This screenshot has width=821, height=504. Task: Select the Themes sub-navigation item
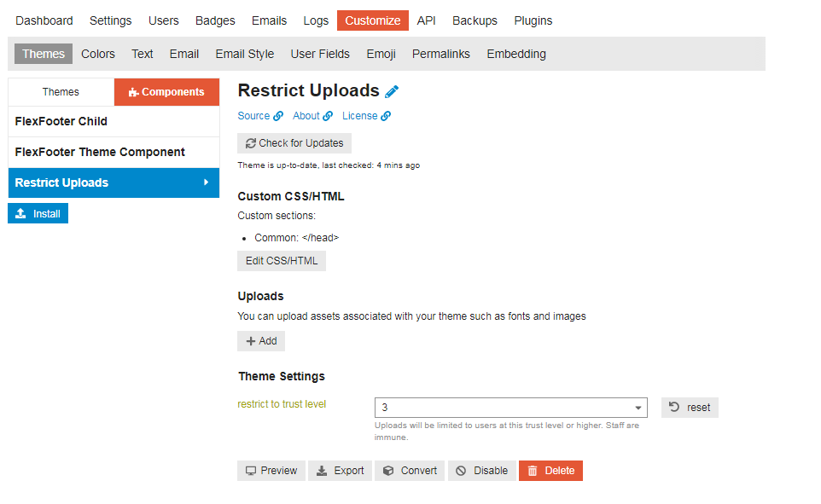pyautogui.click(x=44, y=54)
